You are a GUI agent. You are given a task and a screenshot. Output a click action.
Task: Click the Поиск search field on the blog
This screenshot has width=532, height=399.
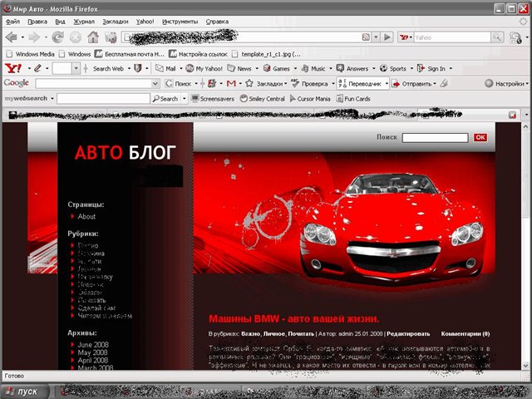click(x=435, y=137)
